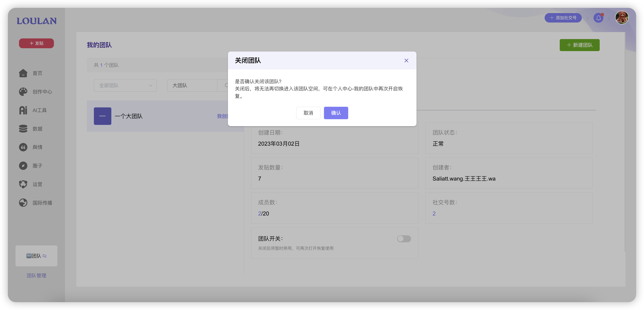Click 团队状态 value 正常
The width and height of the screenshot is (644, 310).
(x=438, y=144)
